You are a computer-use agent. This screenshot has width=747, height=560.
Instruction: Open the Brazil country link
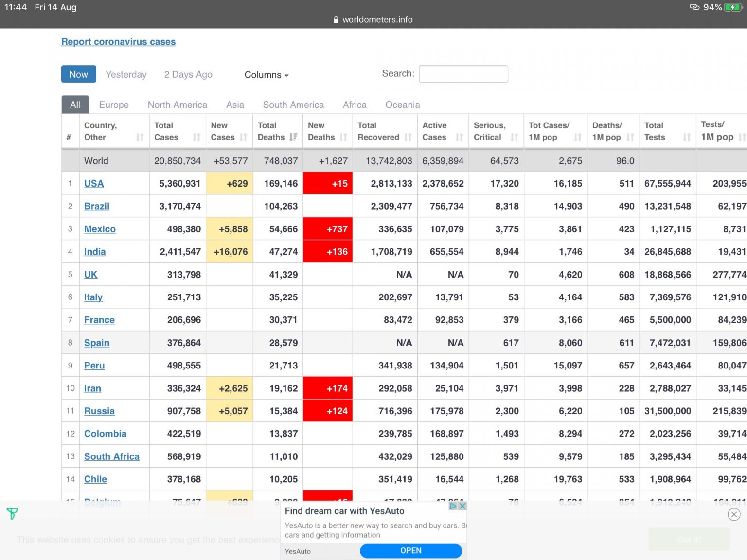pos(97,206)
